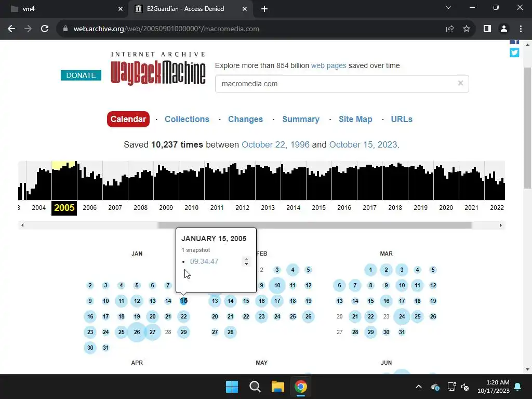Click the horizontal timeline scrollbar thumb

[x=314, y=225]
